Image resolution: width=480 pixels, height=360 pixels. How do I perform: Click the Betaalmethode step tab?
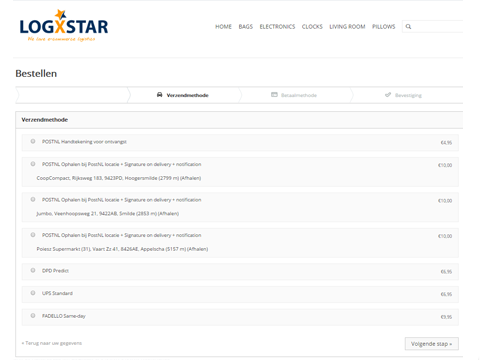296,95
